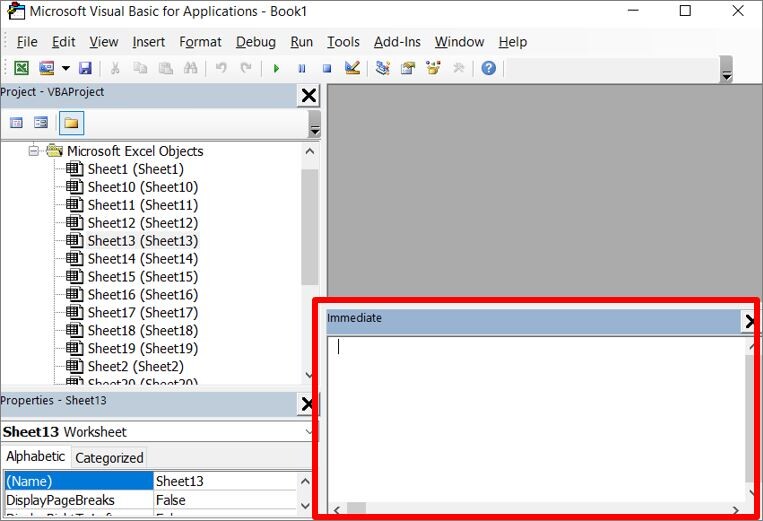The width and height of the screenshot is (763, 521).
Task: Collapse the Microsoft Excel Objects folder
Action: (33, 151)
